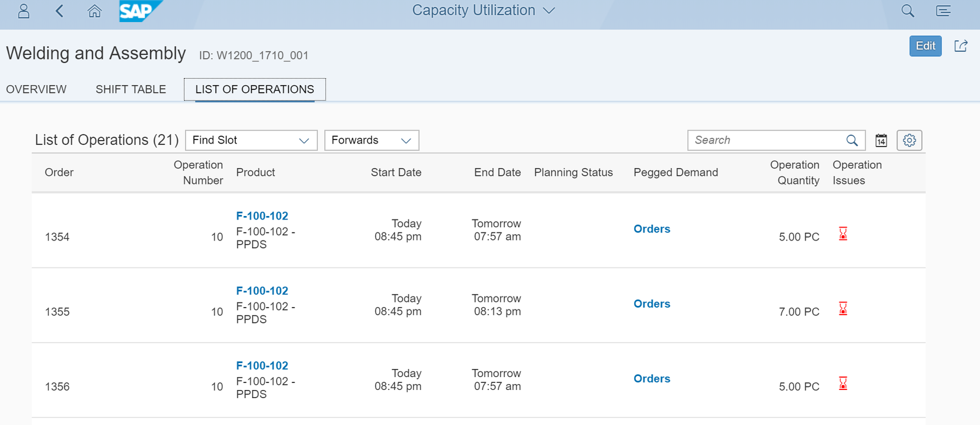980x425 pixels.
Task: Open Orders pegged demand link for order 1354
Action: coord(652,229)
